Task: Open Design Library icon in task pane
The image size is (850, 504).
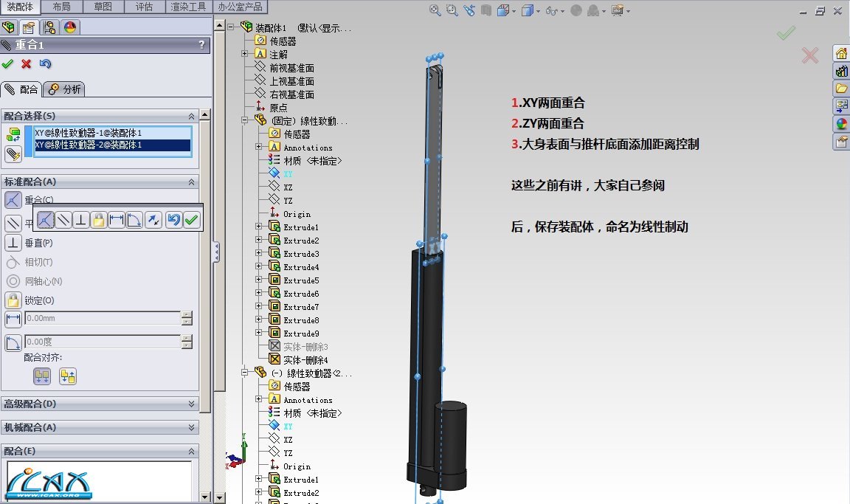Action: click(841, 71)
